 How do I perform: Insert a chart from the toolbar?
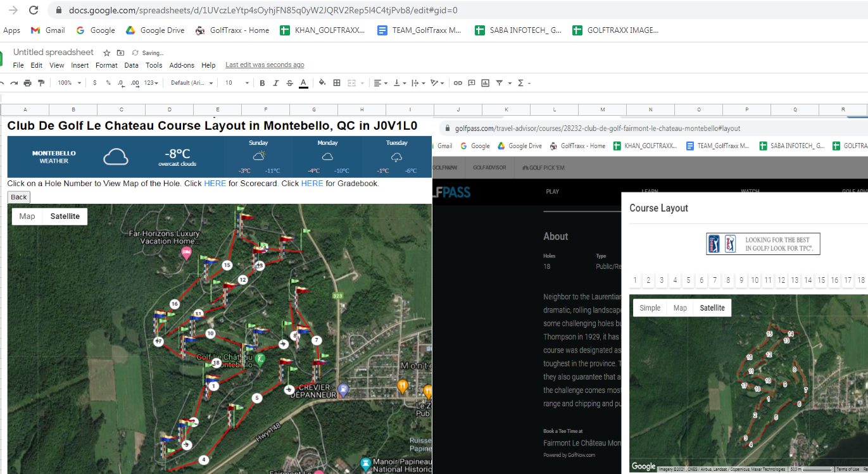pyautogui.click(x=485, y=83)
